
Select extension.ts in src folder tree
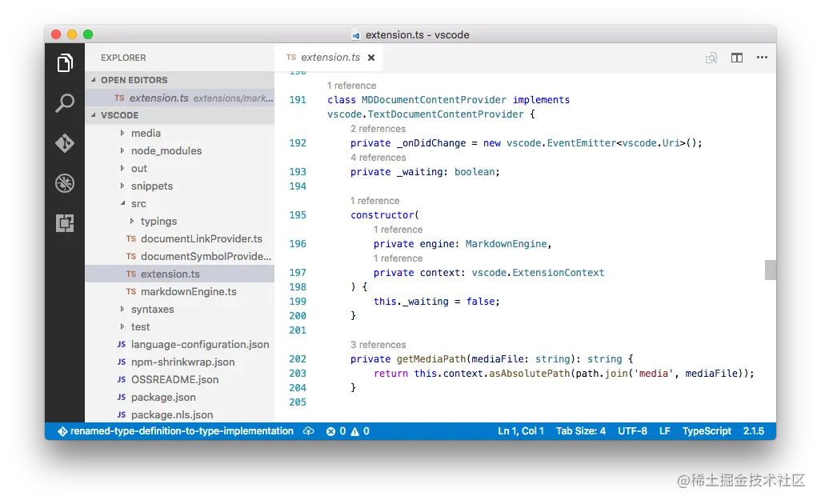(179, 274)
